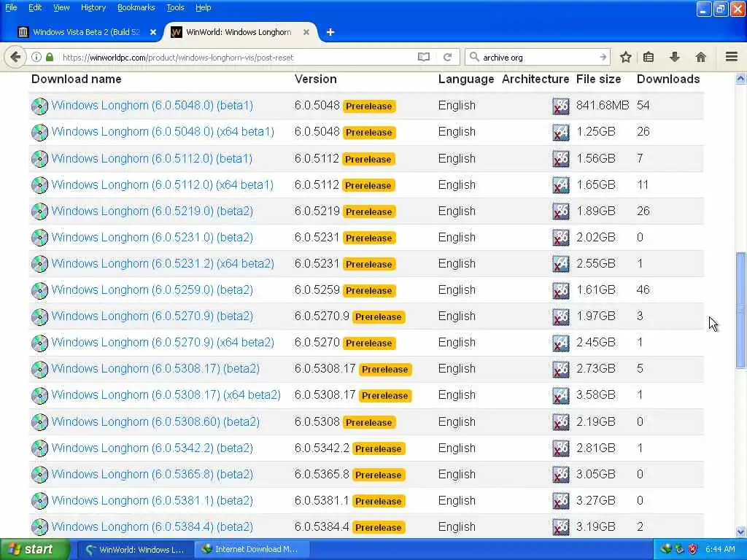Open Windows Longhorn (6.0.5112.0) (x64 beta1) link
This screenshot has width=747, height=560.
(x=163, y=184)
